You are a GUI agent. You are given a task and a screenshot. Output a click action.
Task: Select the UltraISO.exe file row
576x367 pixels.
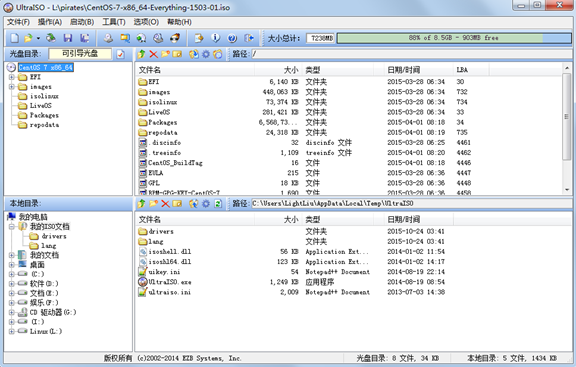tap(292, 282)
